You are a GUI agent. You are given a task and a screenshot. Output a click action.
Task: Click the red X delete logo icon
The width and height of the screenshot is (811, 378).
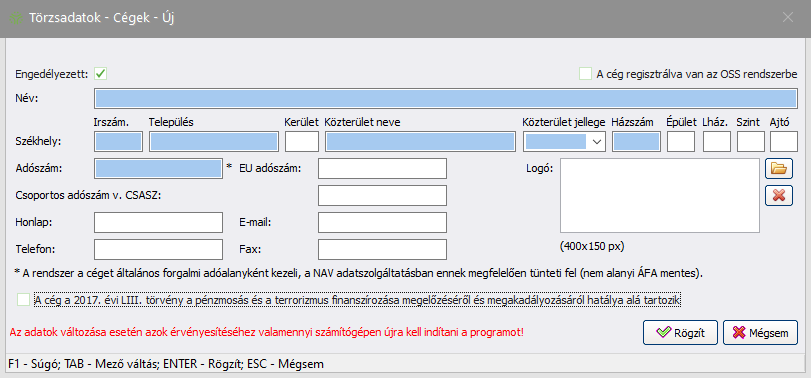click(x=778, y=195)
